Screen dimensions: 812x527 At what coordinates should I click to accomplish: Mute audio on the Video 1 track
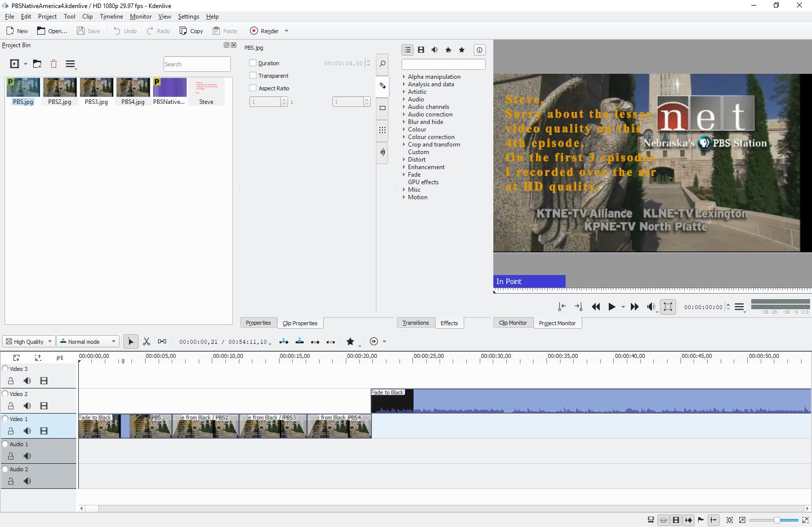pos(27,431)
